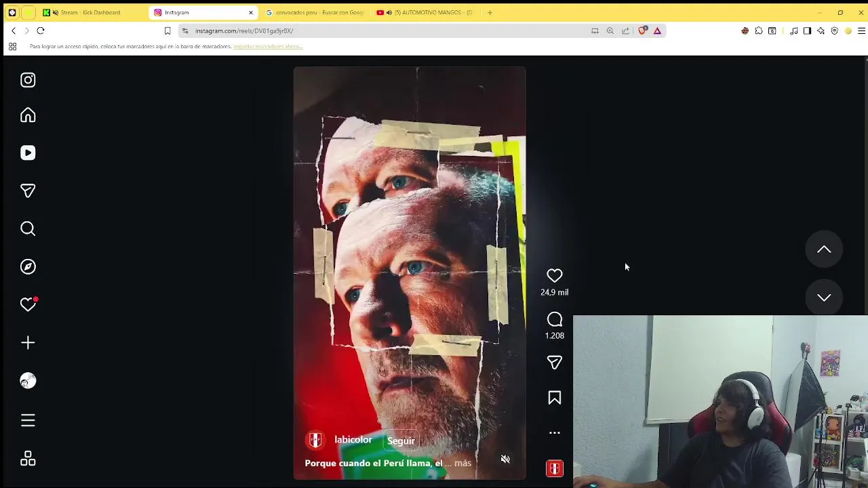Screen dimensions: 868x488
Task: Open the apps grid in bookmarks bar
Action: point(12,47)
